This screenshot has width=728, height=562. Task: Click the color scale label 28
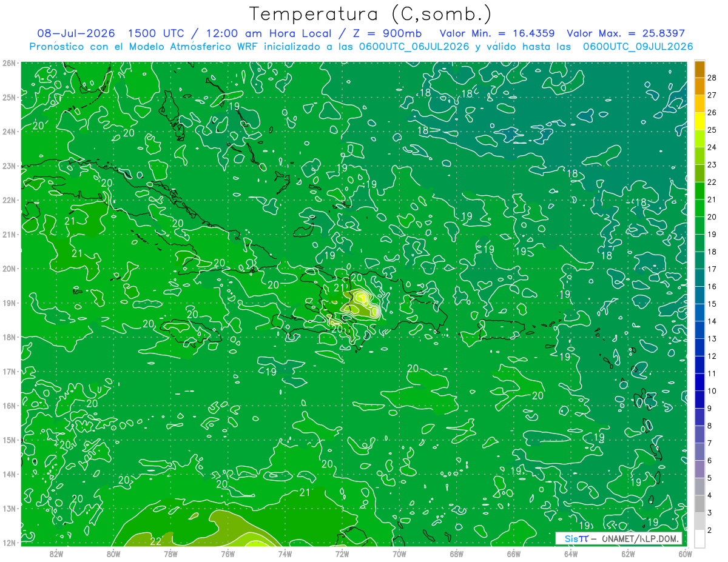coord(712,78)
